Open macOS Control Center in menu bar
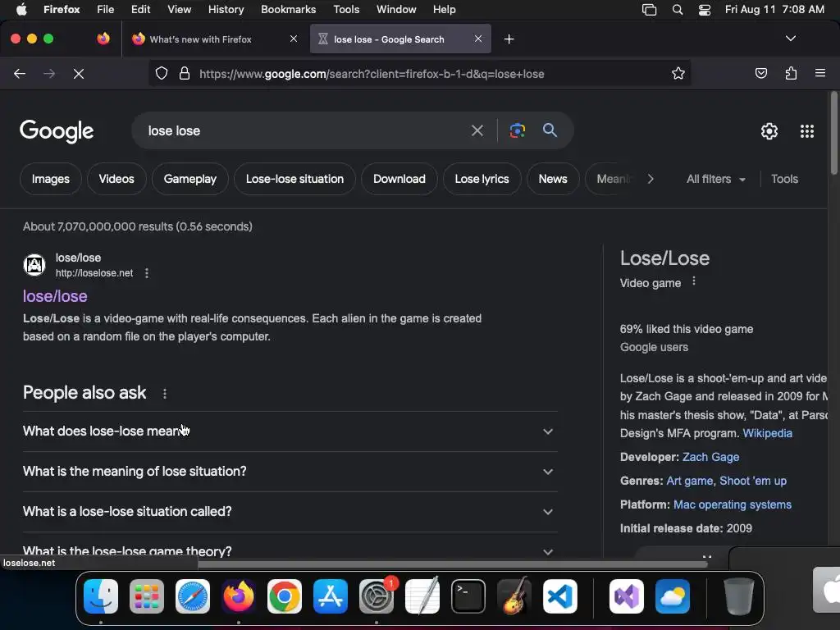The width and height of the screenshot is (840, 630). pyautogui.click(x=705, y=10)
